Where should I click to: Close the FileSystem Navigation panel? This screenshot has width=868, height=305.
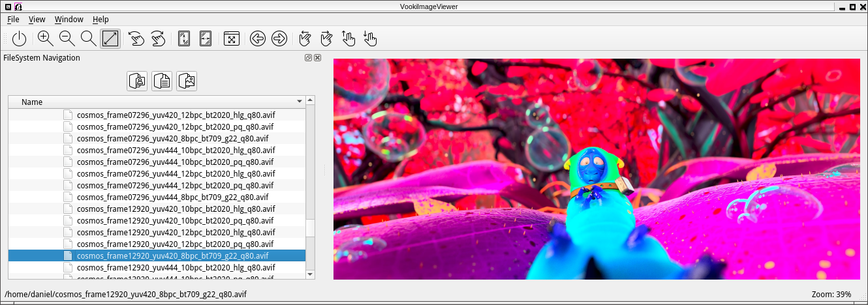pyautogui.click(x=318, y=58)
